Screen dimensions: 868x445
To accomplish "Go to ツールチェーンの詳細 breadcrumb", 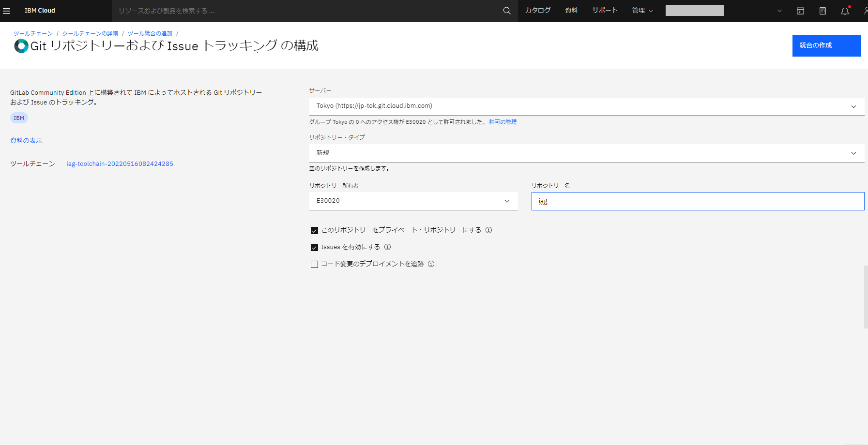I will (x=90, y=33).
